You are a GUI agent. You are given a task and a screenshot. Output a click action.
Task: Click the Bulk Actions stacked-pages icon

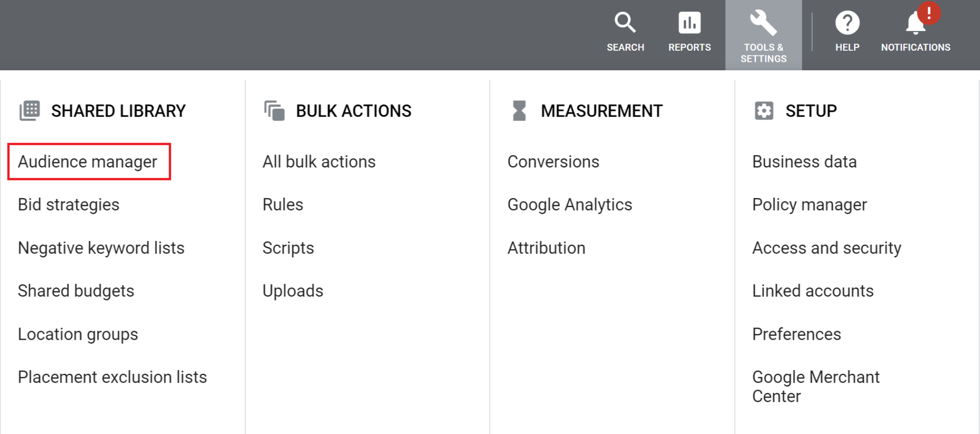(274, 111)
